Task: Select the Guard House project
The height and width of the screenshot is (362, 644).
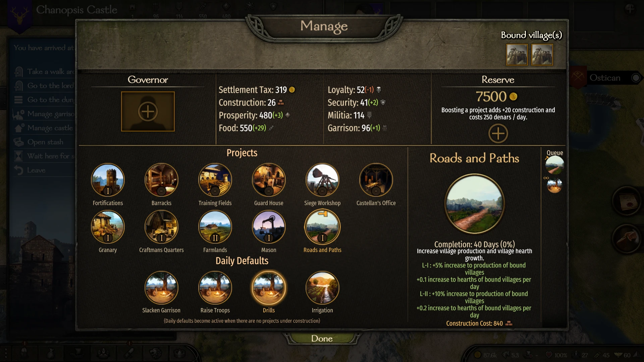Action: (269, 180)
